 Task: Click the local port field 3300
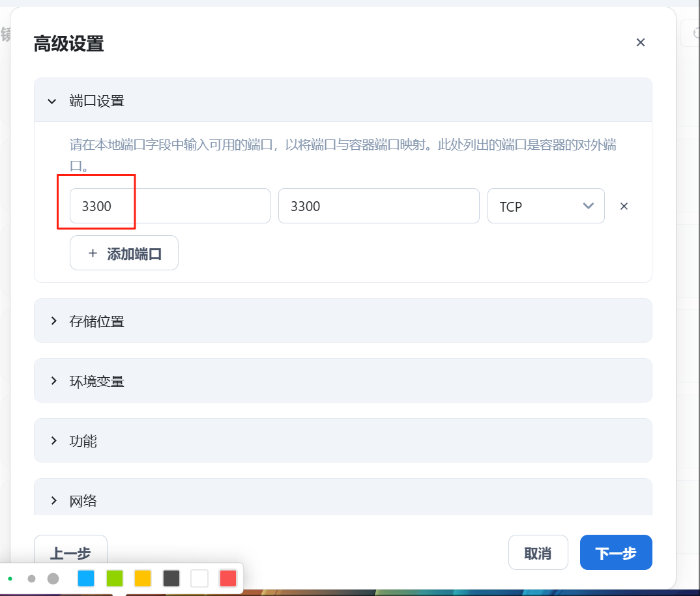(x=169, y=206)
